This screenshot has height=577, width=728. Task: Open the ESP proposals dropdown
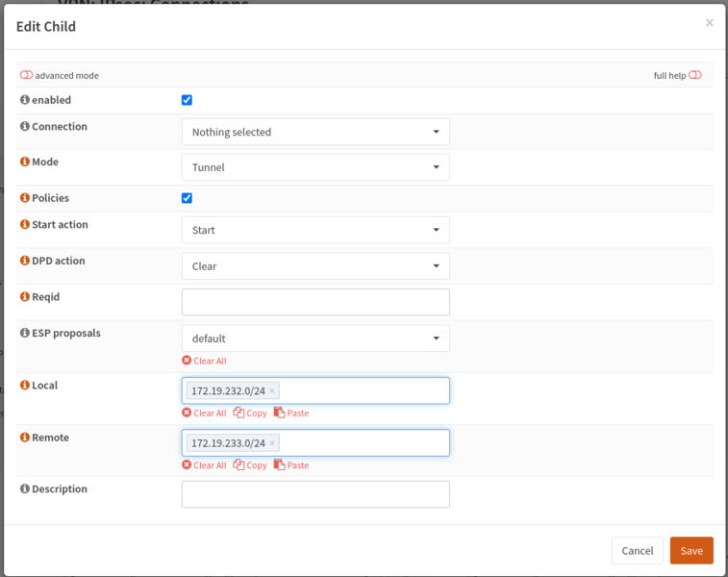tap(315, 339)
